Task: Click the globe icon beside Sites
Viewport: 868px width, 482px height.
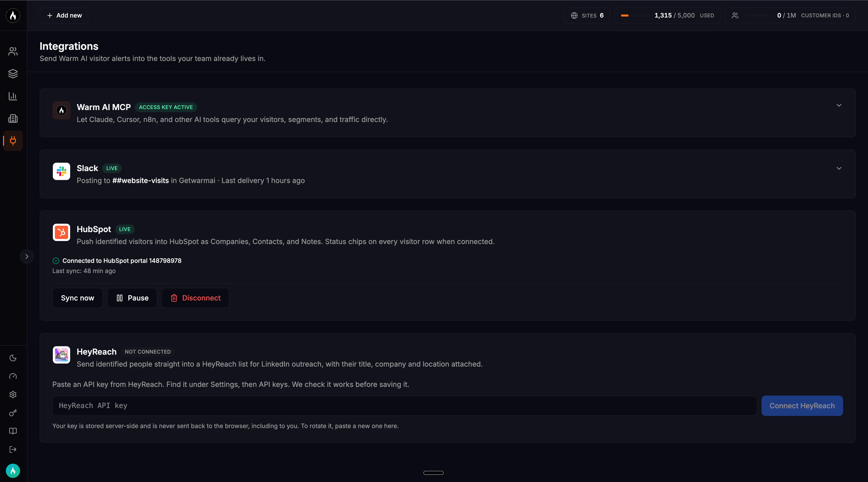Action: 574,16
